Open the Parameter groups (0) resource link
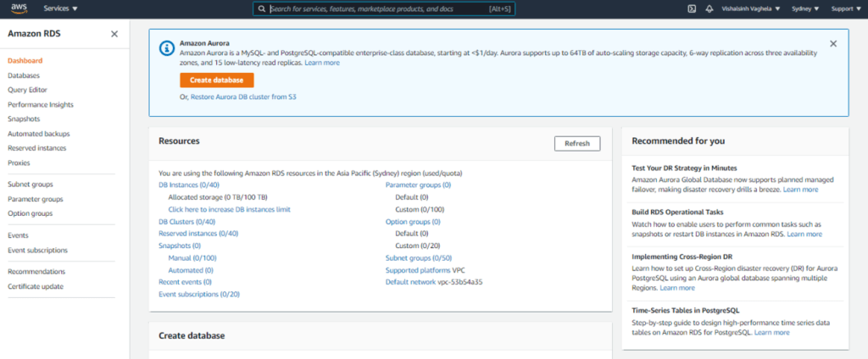Screen dimensions: 868x359 (418, 185)
